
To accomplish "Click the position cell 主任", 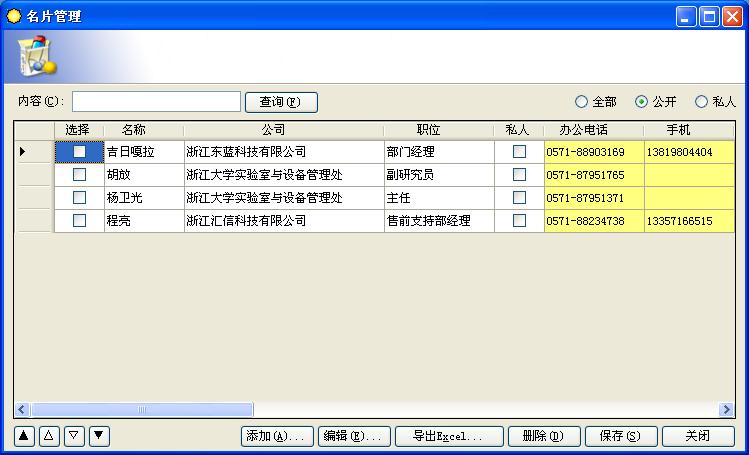I will point(439,198).
